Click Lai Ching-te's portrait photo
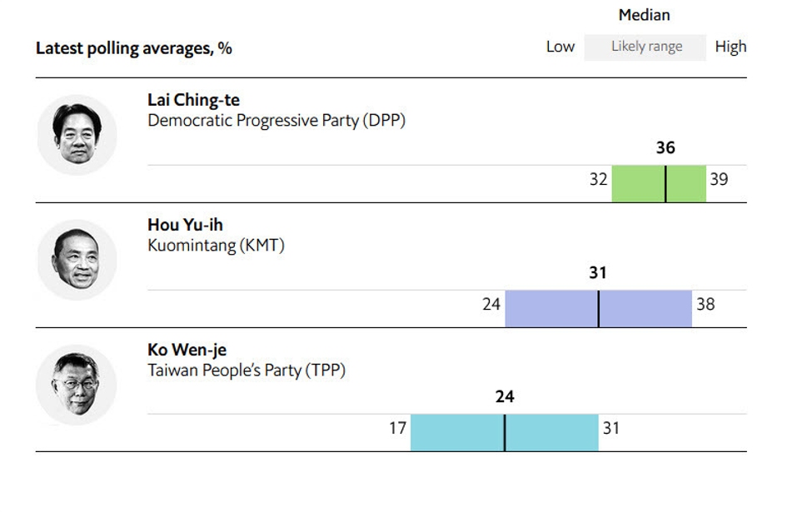The height and width of the screenshot is (512, 812). (x=77, y=135)
